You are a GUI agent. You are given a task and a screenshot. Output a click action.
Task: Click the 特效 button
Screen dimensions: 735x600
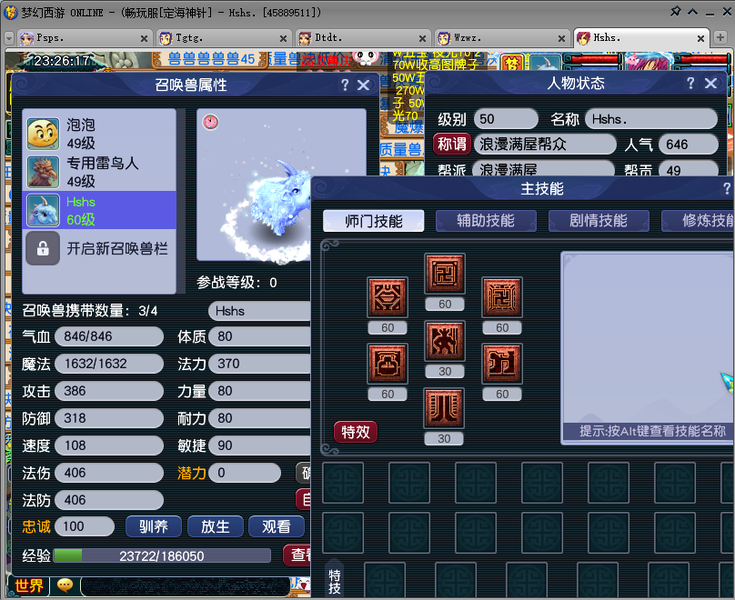(x=355, y=432)
